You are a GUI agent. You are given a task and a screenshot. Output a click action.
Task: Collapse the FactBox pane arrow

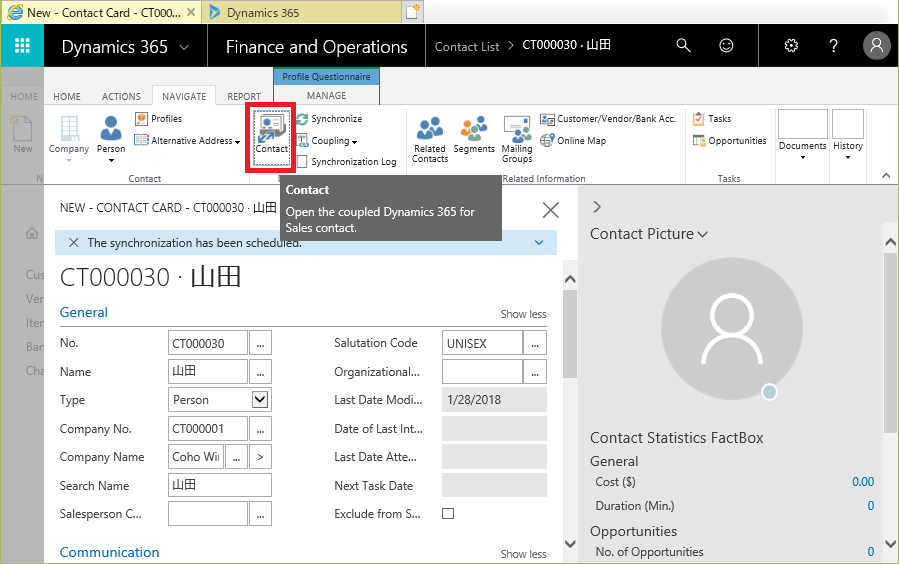[x=597, y=207]
